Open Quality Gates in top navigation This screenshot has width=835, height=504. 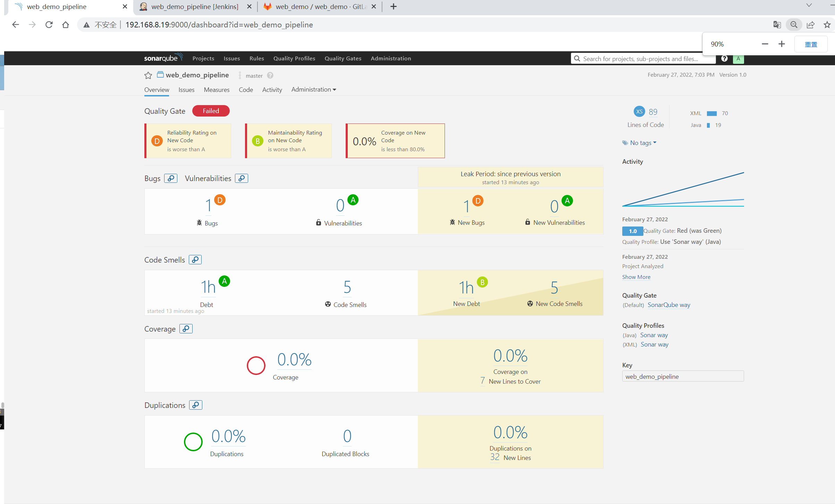(x=343, y=58)
